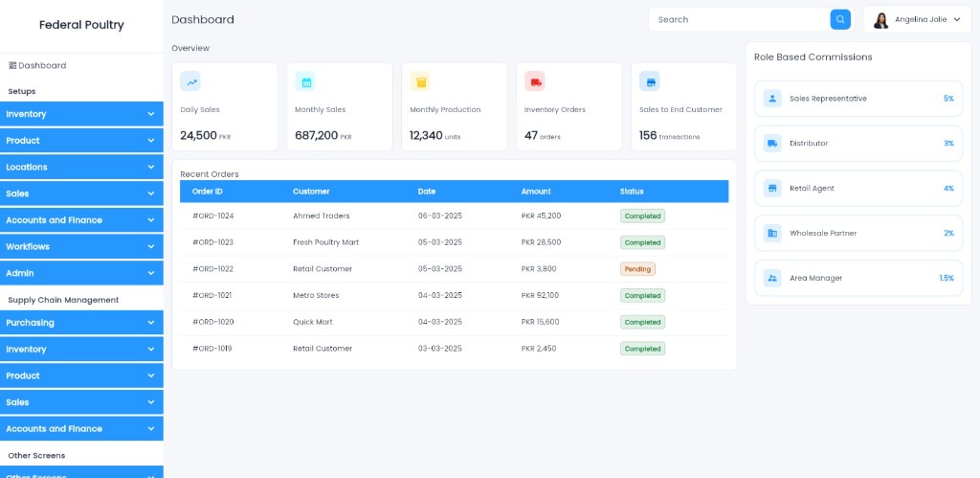Screen dimensions: 980x478
Task: Click the Amount column header
Action: point(536,192)
